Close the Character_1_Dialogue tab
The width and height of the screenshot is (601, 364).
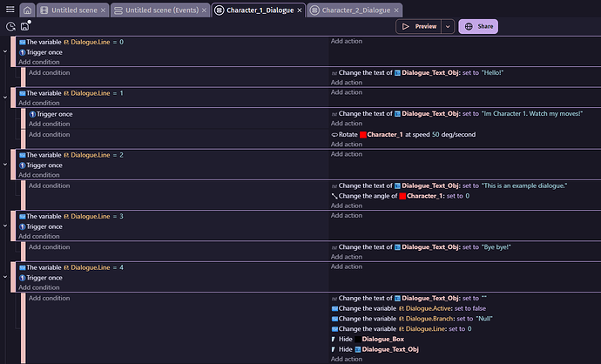point(298,10)
